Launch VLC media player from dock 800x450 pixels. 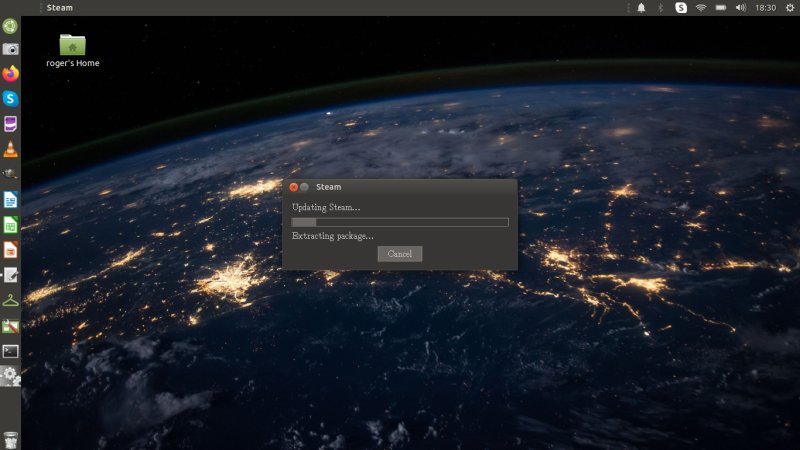(10, 149)
